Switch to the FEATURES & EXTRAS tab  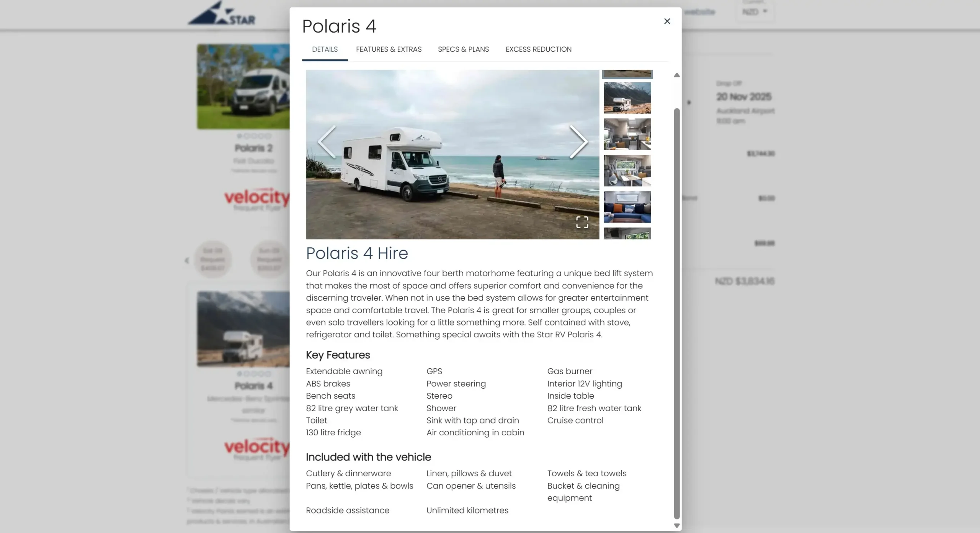(x=389, y=49)
